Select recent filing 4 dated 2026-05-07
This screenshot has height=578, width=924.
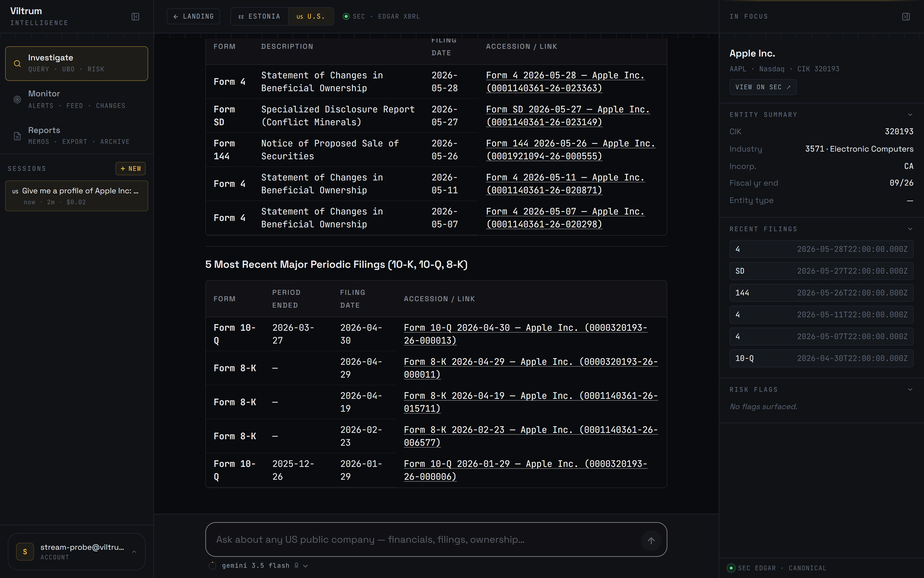[821, 336]
